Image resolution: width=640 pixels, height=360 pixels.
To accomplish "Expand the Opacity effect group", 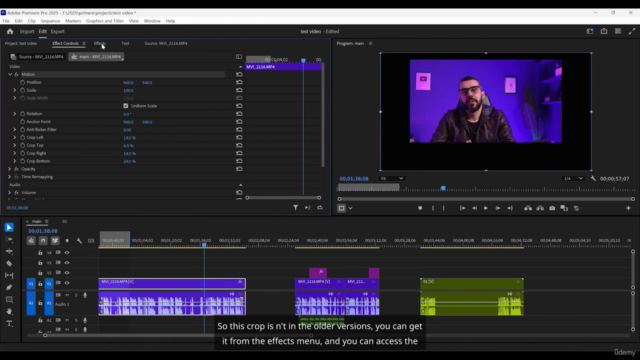I will [x=10, y=169].
